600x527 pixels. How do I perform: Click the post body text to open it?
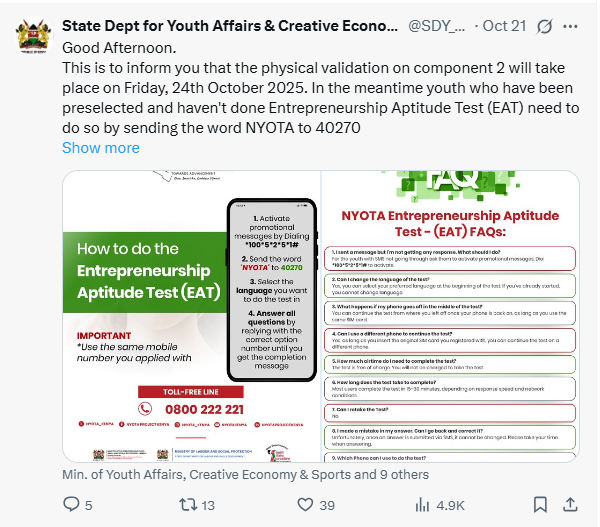tap(300, 98)
